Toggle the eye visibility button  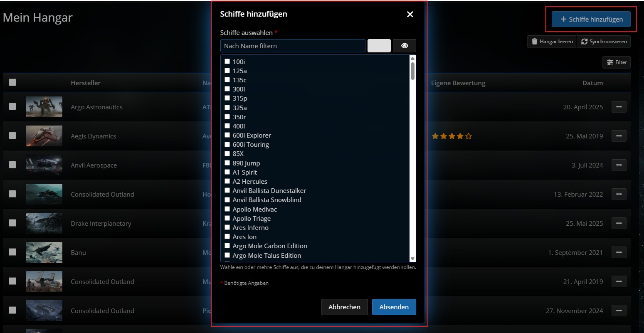point(404,46)
